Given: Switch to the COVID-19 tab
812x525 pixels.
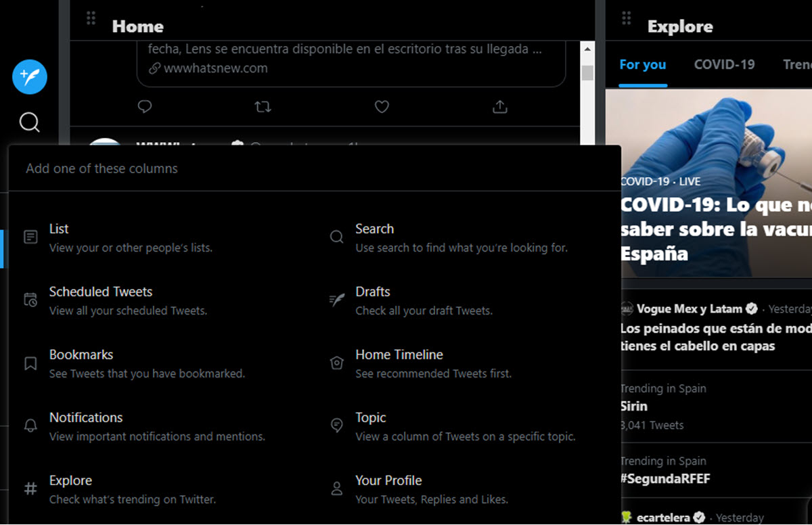Looking at the screenshot, I should point(724,65).
